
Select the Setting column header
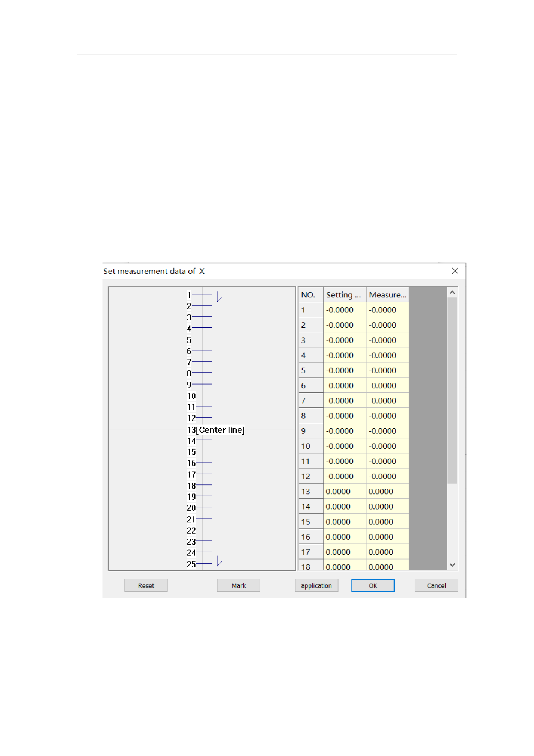pos(345,295)
